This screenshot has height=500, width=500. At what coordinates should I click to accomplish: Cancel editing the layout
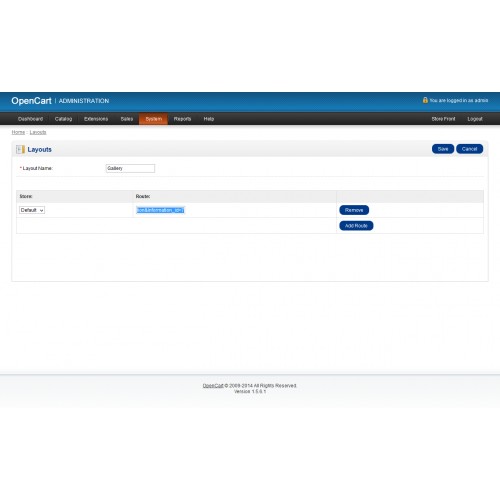(469, 149)
